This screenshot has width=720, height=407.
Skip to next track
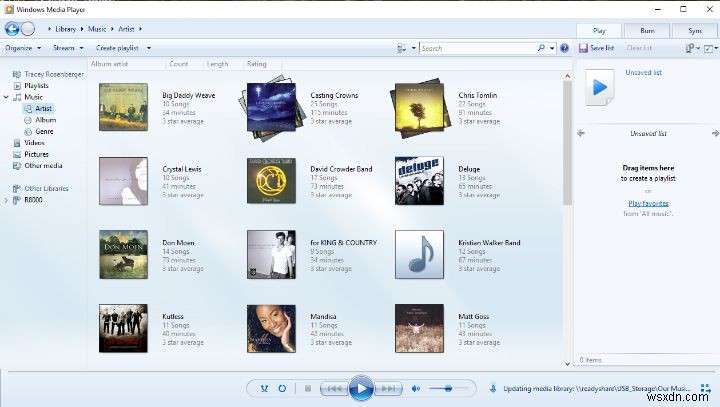point(388,389)
